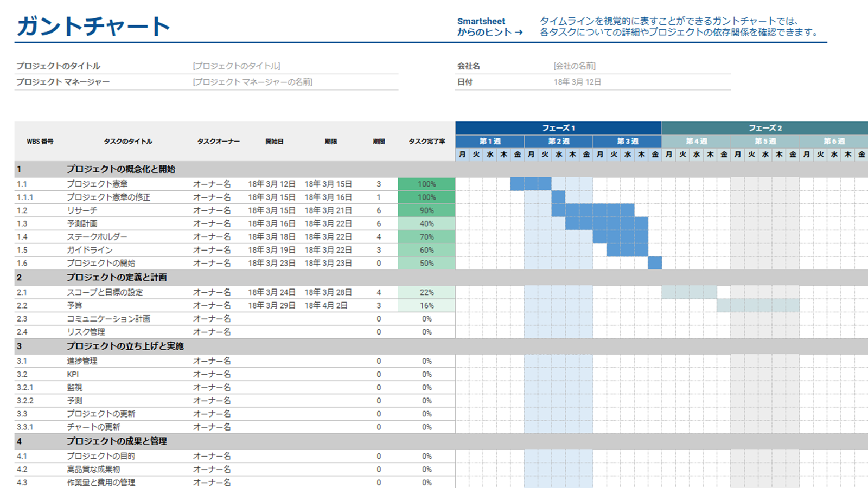Image resolution: width=868 pixels, height=488 pixels.
Task: Click the 22% completion cell for スコープと目標の設定
Action: tap(426, 292)
